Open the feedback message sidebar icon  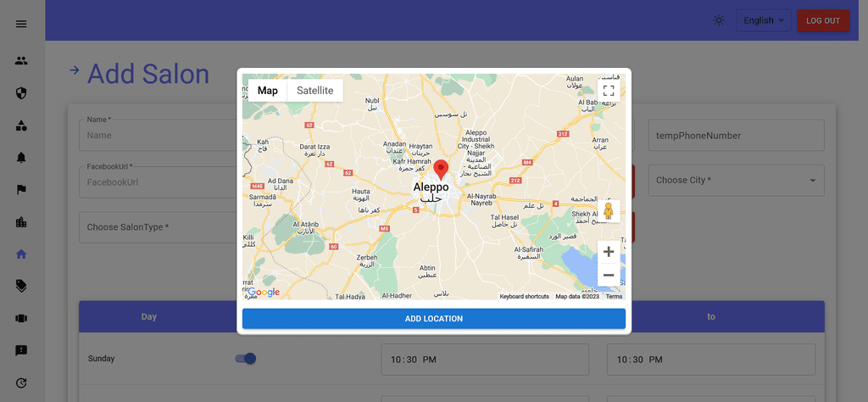tap(21, 350)
